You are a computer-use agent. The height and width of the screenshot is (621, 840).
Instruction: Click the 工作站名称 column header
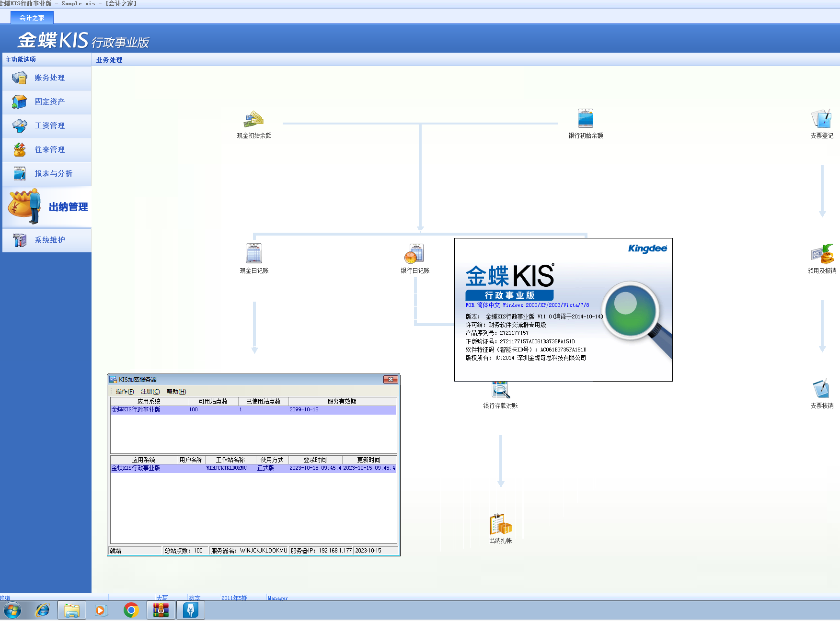click(230, 460)
